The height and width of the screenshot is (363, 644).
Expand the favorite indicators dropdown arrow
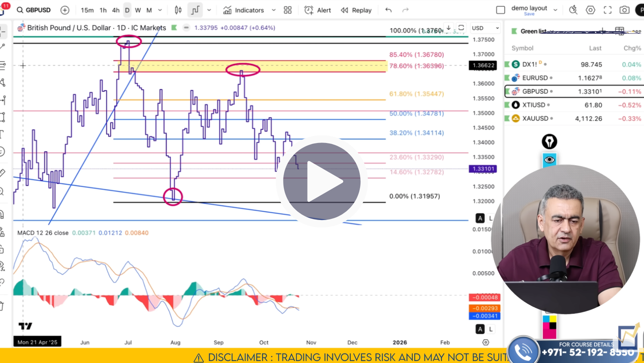pyautogui.click(x=274, y=10)
